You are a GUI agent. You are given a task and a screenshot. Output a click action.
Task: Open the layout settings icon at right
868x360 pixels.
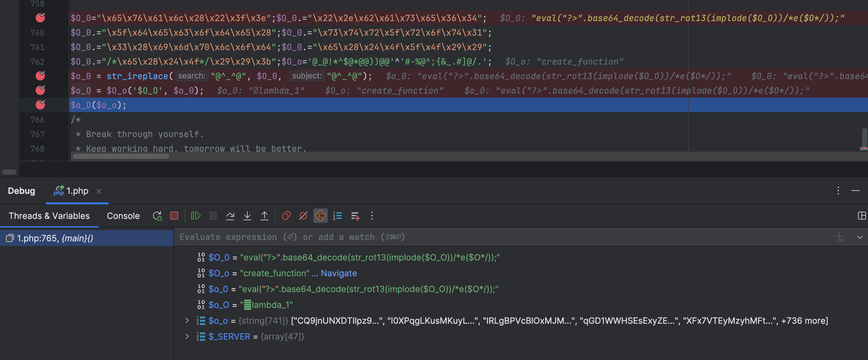862,216
